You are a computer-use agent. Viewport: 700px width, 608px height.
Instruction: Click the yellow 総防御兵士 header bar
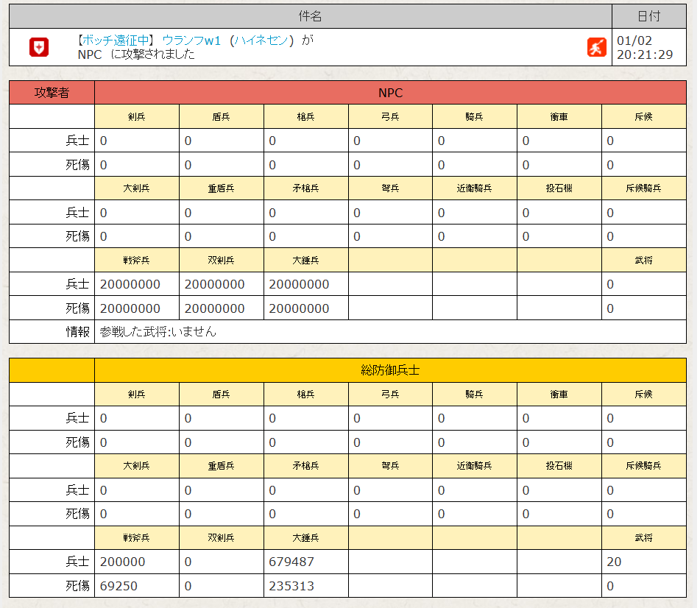coord(390,370)
